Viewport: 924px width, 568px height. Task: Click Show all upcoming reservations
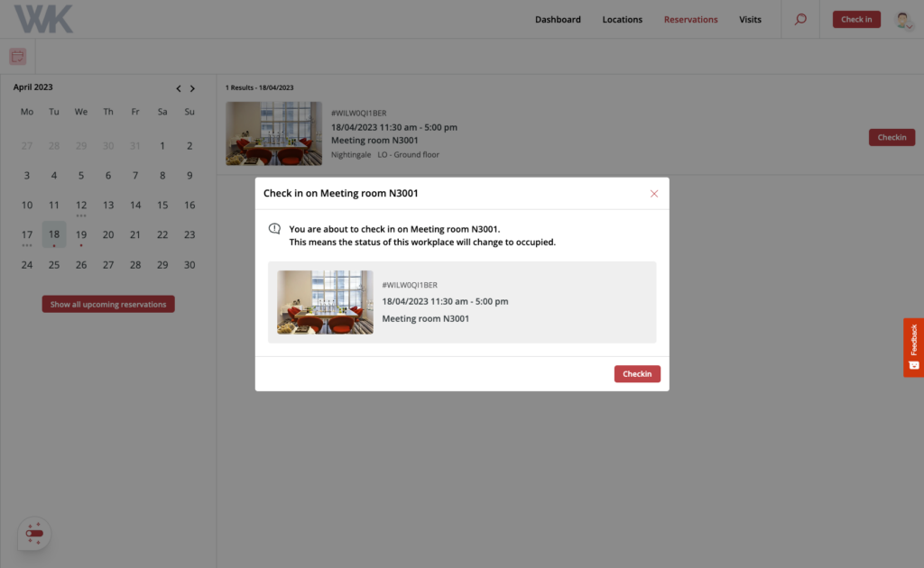coord(107,304)
